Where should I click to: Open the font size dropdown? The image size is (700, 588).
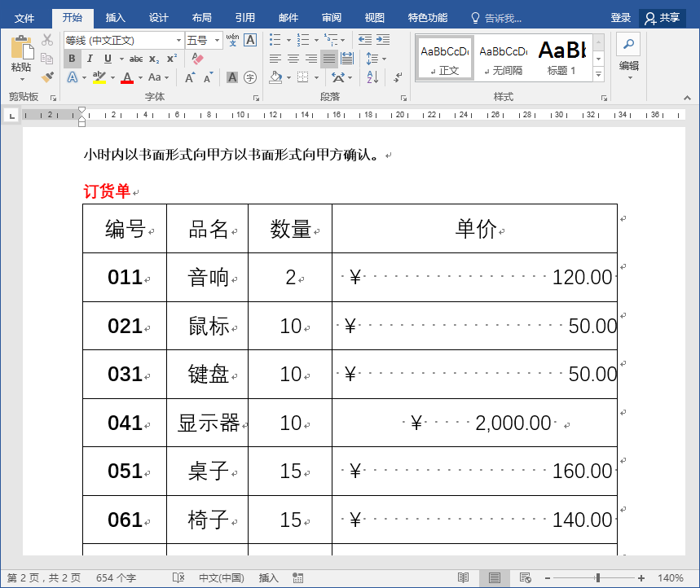217,41
